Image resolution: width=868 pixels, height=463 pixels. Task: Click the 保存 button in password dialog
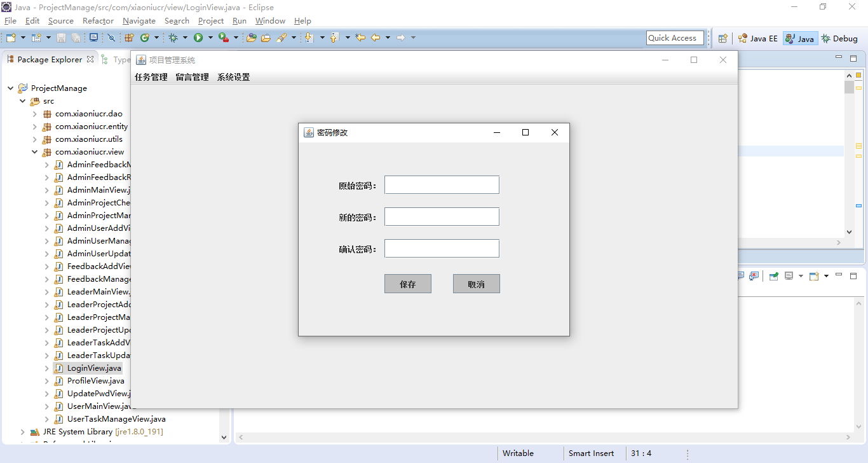408,284
